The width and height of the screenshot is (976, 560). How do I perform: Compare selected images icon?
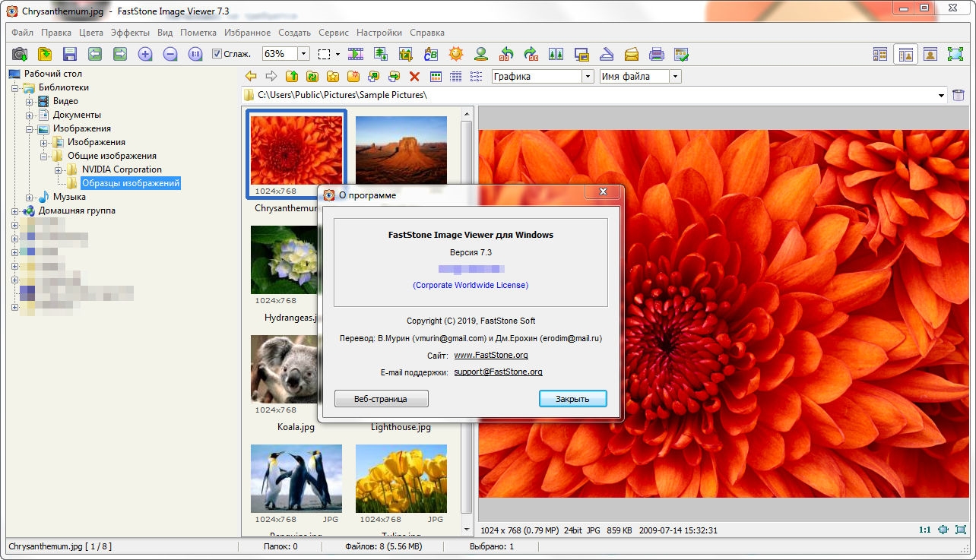click(x=556, y=54)
